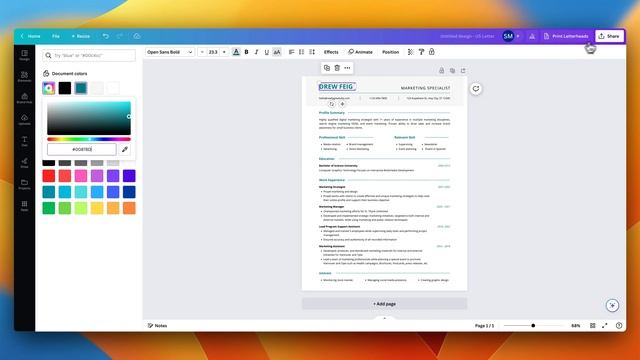
Task: Toggle underline formatting
Action: [267, 52]
